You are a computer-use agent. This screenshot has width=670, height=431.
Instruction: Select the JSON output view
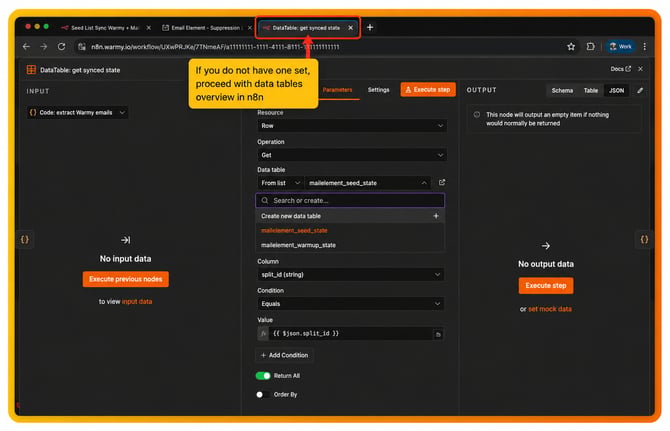click(x=616, y=91)
